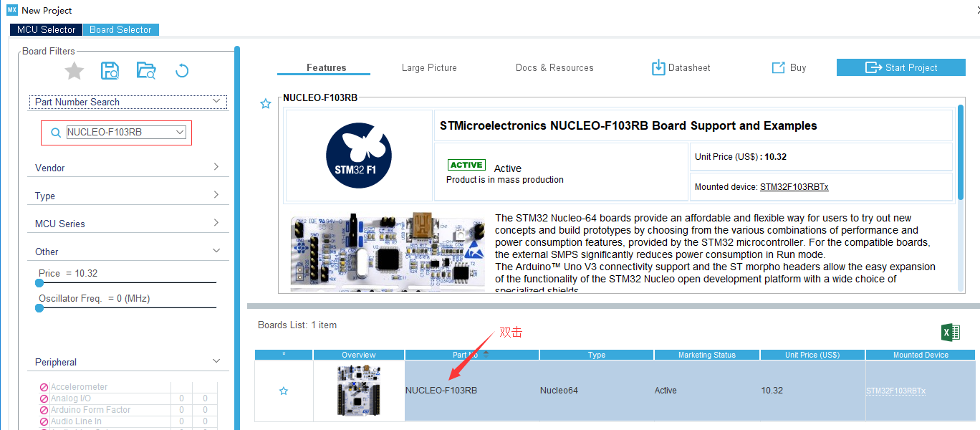The height and width of the screenshot is (430, 980).
Task: Open the STM32F103RBTx link in the boards list
Action: click(x=895, y=391)
